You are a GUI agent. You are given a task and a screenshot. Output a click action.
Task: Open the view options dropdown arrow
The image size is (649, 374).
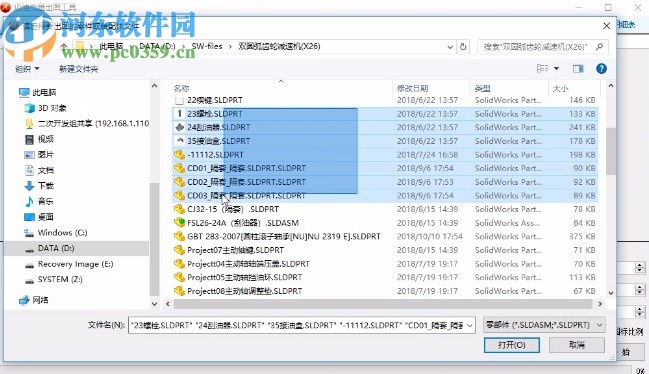pyautogui.click(x=556, y=68)
